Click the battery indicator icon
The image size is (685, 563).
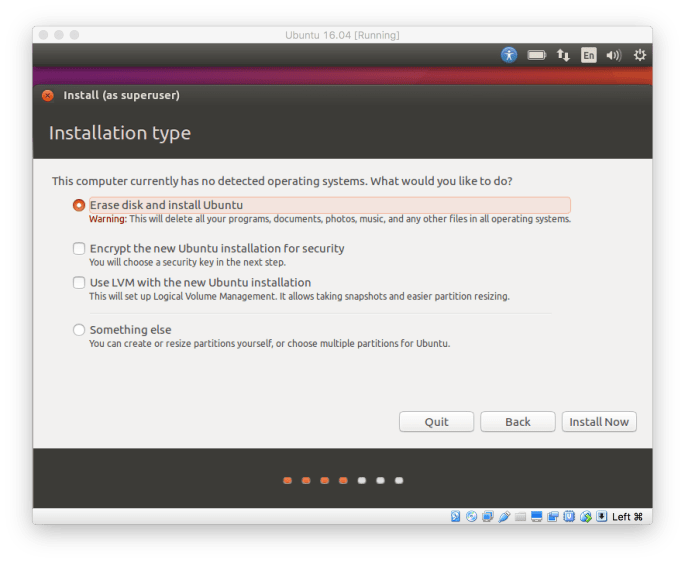[x=536, y=55]
